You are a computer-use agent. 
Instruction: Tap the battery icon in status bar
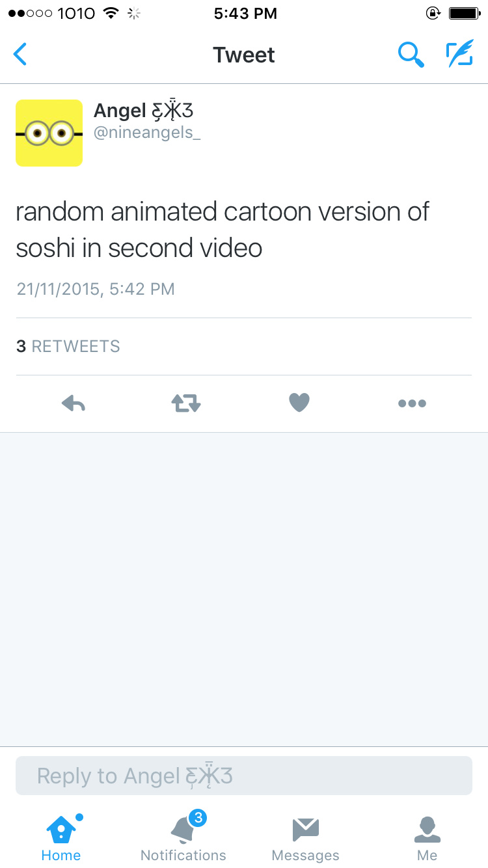click(464, 13)
